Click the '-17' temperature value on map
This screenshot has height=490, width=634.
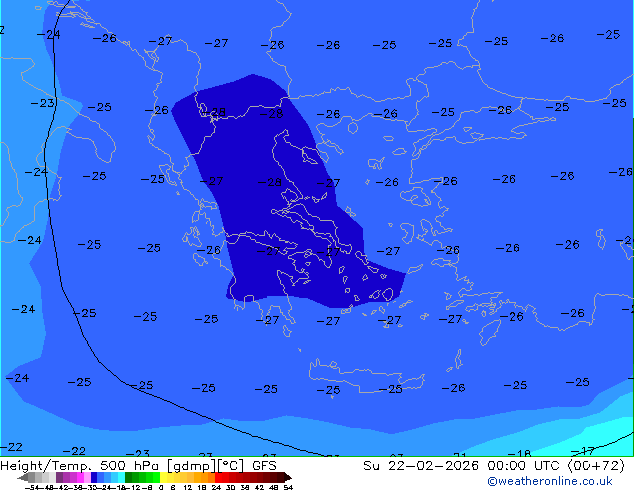click(582, 450)
